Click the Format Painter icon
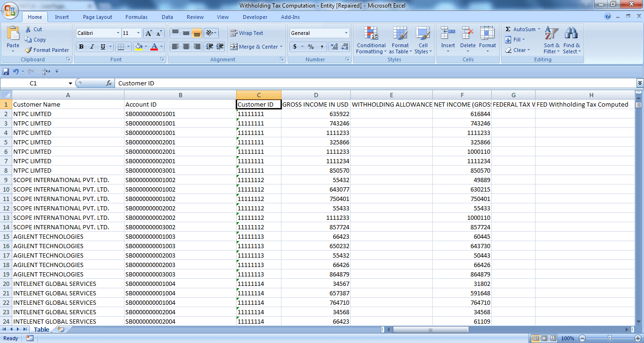 (x=29, y=50)
